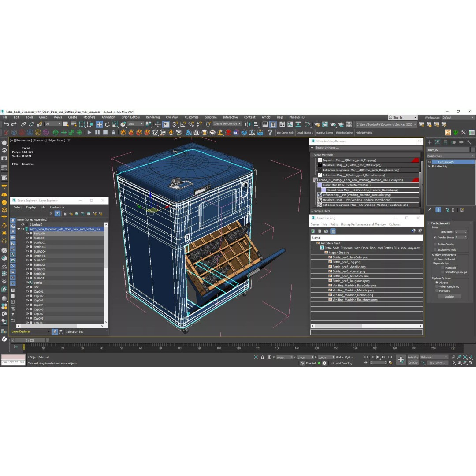Select When Rendering update option
The height and width of the screenshot is (476, 476).
[437, 286]
